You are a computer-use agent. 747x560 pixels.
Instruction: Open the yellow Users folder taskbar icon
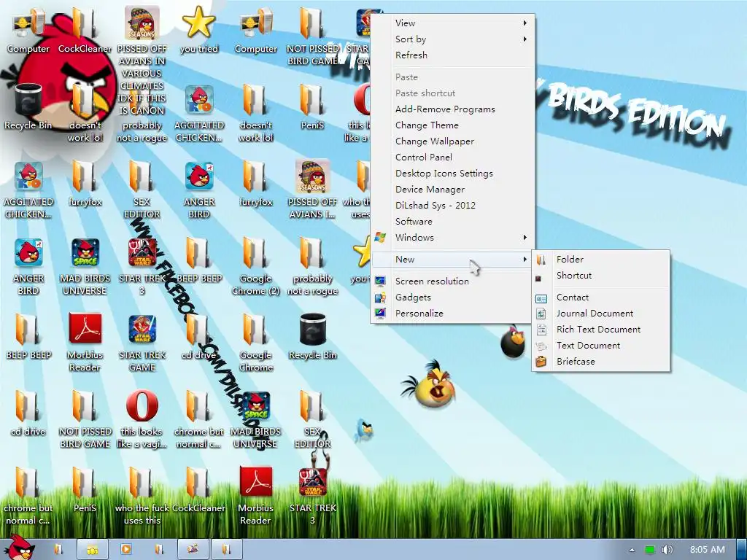pyautogui.click(x=93, y=550)
